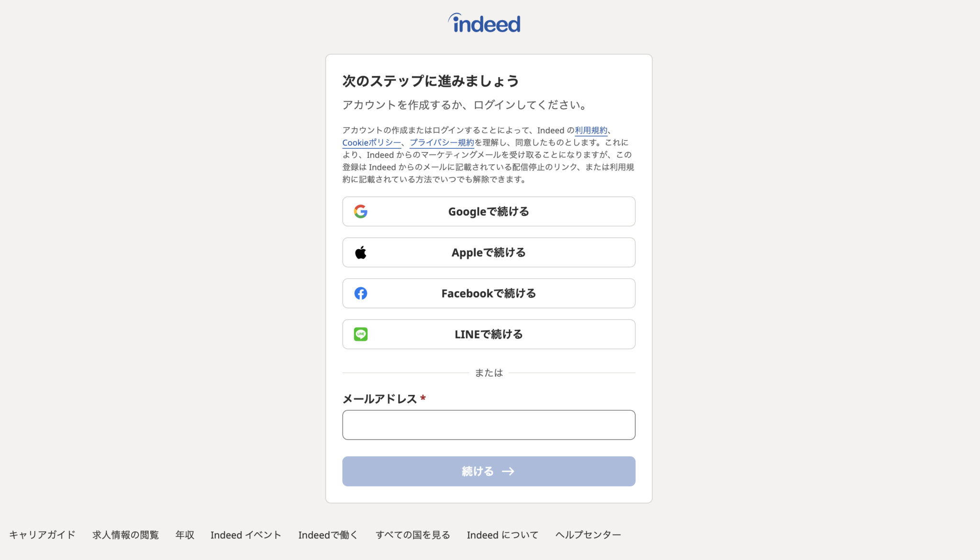Open the 求人情報の閲覧 footer link
Image resolution: width=980 pixels, height=560 pixels.
click(x=125, y=535)
